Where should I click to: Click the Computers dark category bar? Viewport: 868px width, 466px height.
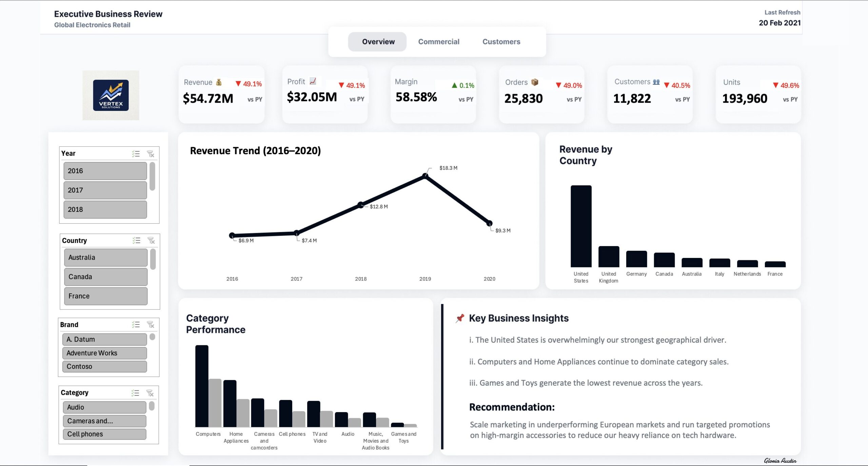pyautogui.click(x=202, y=386)
